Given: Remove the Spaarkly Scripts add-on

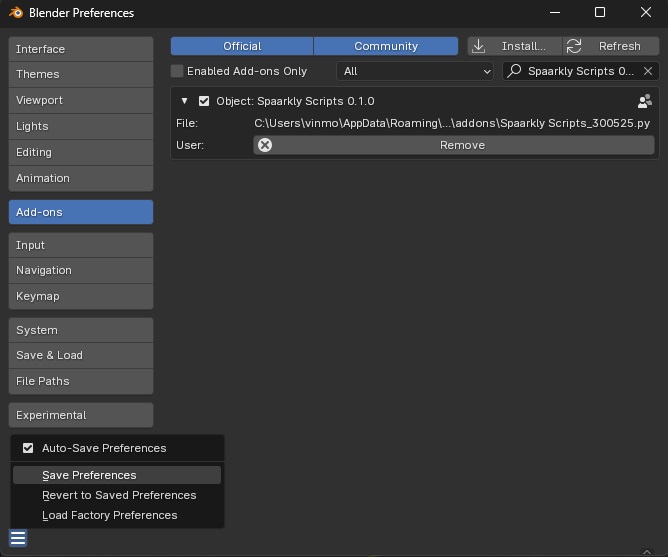Looking at the screenshot, I should coord(454,145).
